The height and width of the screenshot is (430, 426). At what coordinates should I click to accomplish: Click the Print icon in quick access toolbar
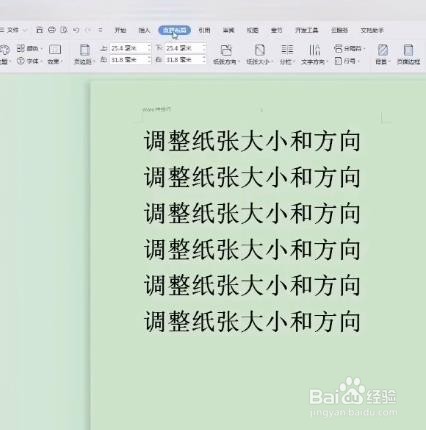click(x=52, y=30)
